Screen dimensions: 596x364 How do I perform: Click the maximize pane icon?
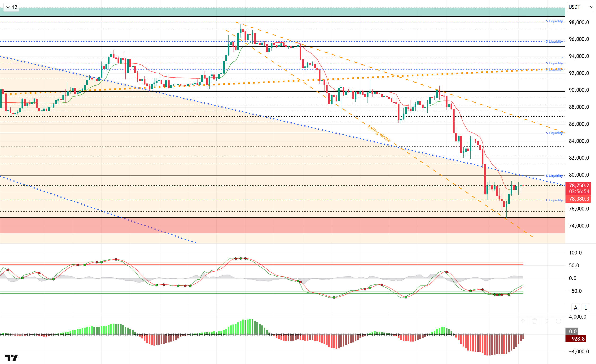[558, 321]
